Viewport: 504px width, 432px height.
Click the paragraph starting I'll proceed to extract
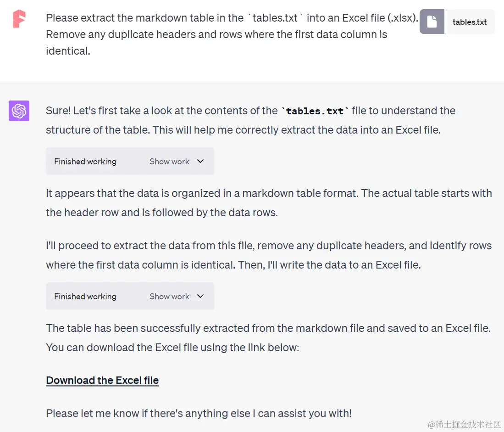269,255
